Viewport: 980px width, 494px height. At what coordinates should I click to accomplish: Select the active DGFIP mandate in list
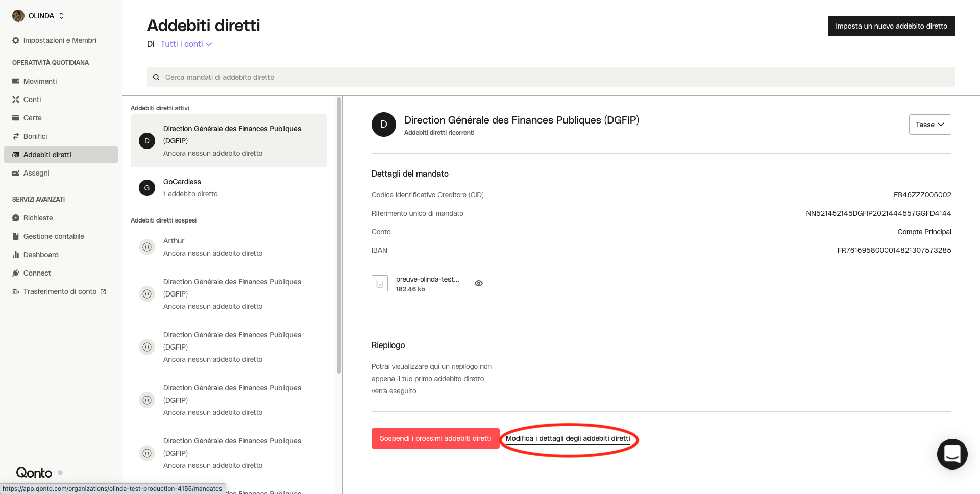coord(229,141)
